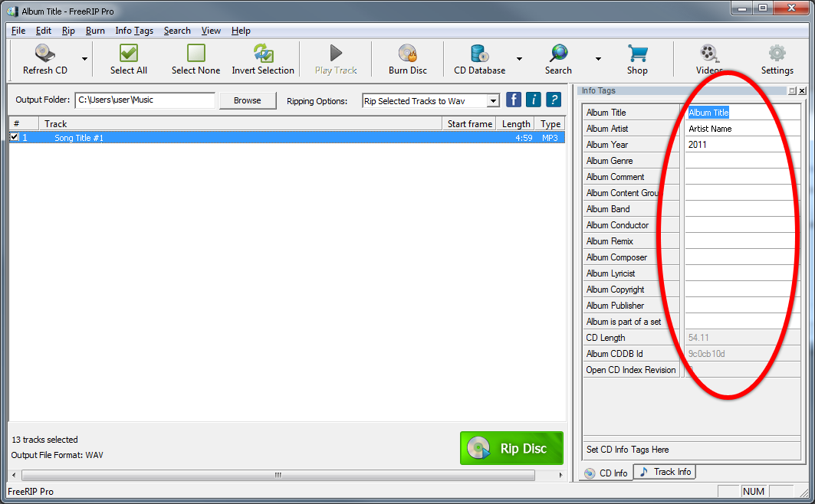The width and height of the screenshot is (815, 504).
Task: Click the Refresh CD toolbar icon
Action: coord(45,53)
